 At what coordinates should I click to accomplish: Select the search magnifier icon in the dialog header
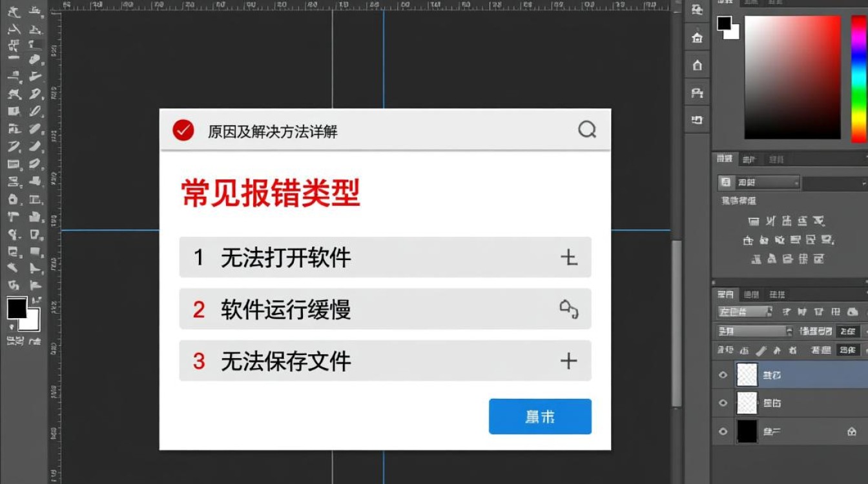pos(586,130)
